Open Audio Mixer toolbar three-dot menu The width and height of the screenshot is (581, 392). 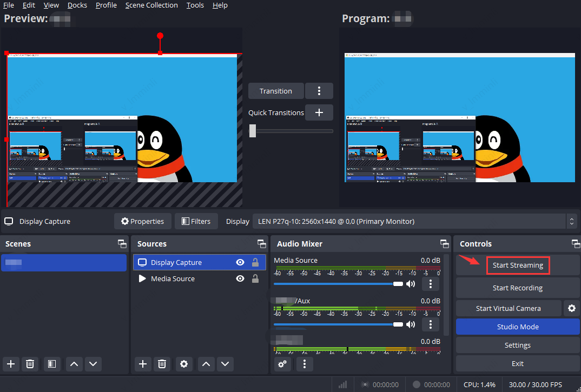pyautogui.click(x=304, y=364)
